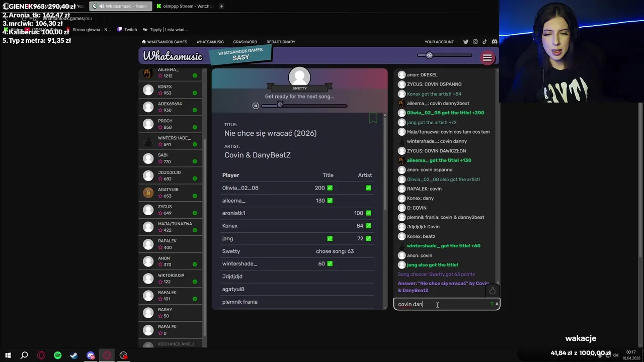
Task: Open Discord from the taskbar
Action: (x=91, y=355)
